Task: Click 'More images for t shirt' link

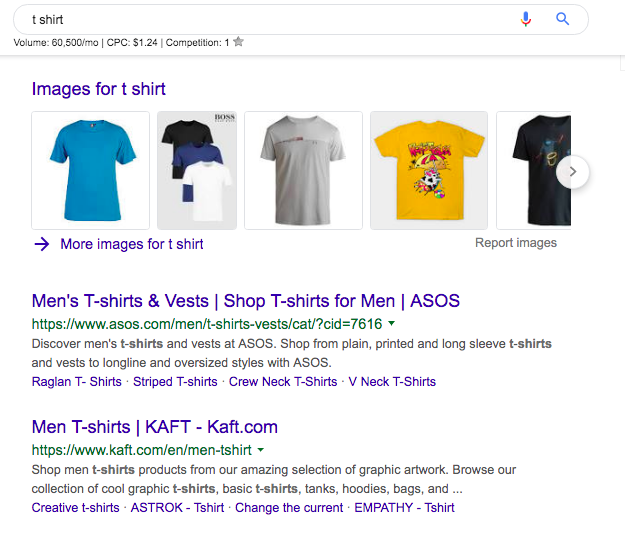Action: click(x=132, y=244)
